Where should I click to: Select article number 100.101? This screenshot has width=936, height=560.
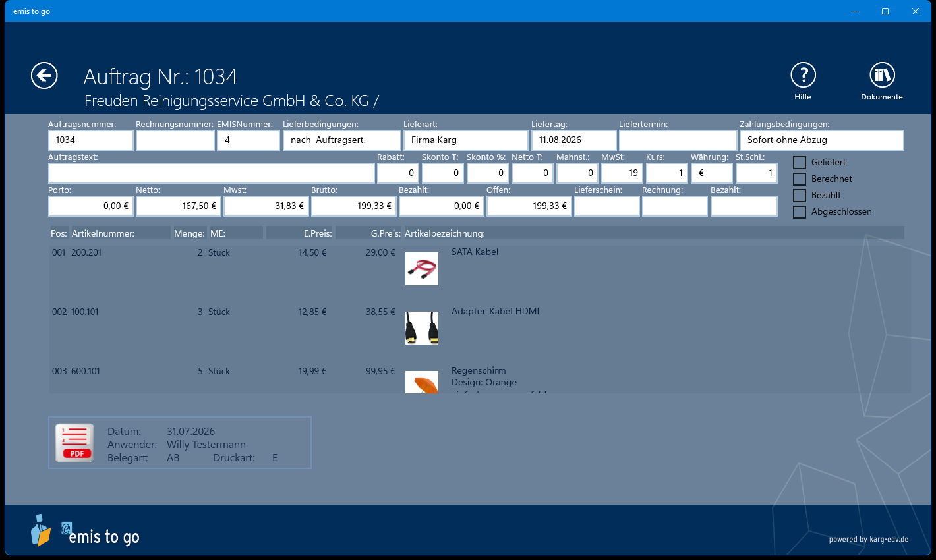[x=85, y=312]
